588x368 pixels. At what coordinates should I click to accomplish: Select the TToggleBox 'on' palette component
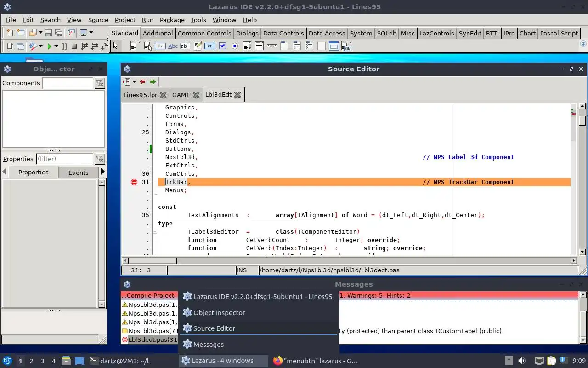tap(210, 46)
